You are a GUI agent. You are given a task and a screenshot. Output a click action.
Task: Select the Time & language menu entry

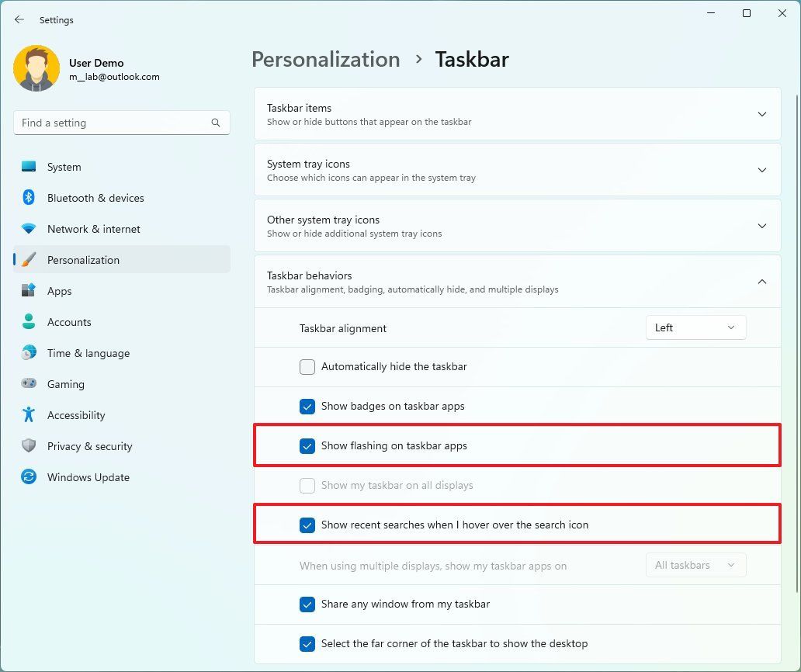[28, 353]
